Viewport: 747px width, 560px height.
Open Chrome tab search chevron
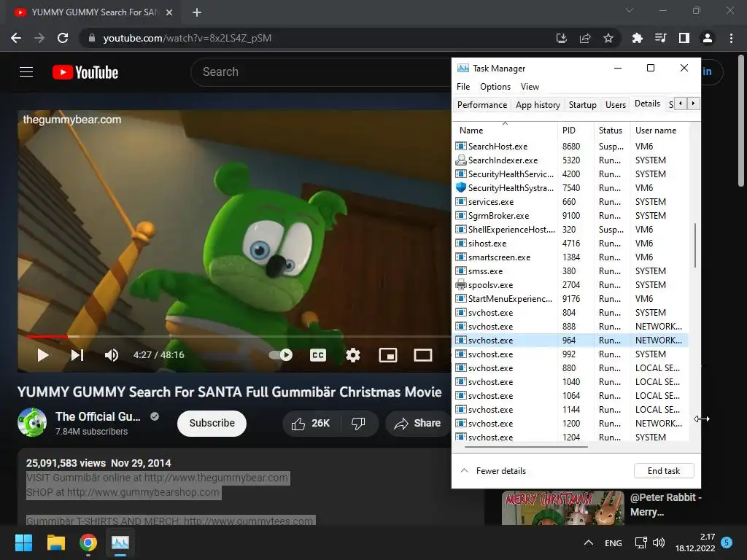tap(630, 10)
